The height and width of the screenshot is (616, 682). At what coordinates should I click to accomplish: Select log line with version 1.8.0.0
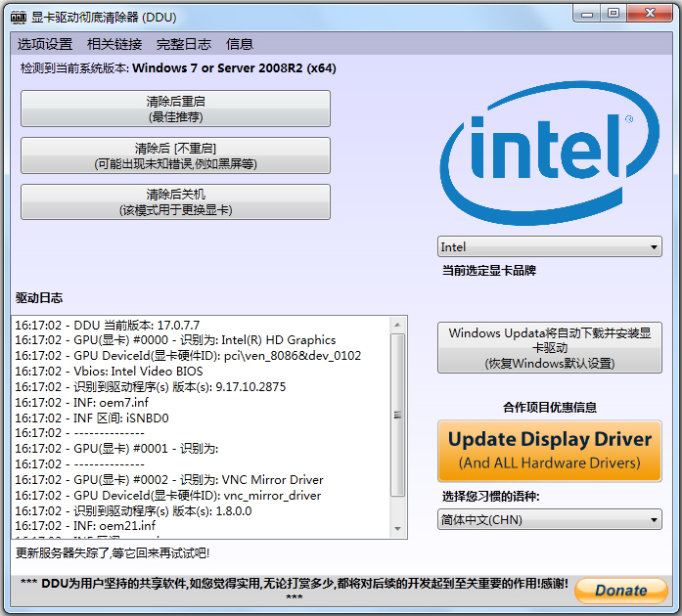133,511
